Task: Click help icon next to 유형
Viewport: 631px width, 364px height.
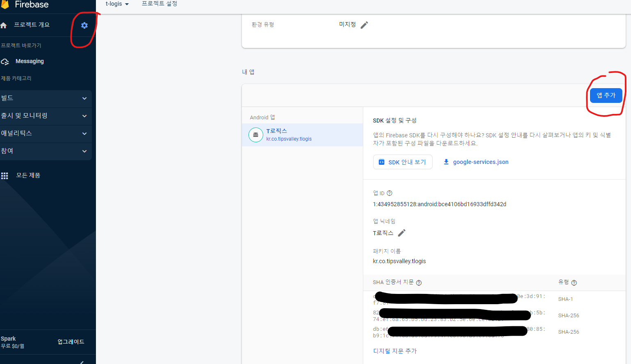Action: (574, 283)
